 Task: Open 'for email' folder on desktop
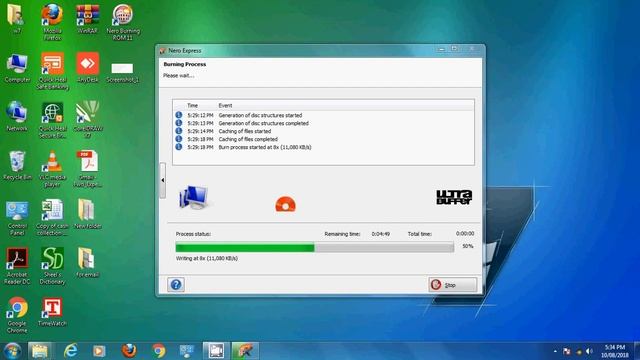pyautogui.click(x=87, y=263)
